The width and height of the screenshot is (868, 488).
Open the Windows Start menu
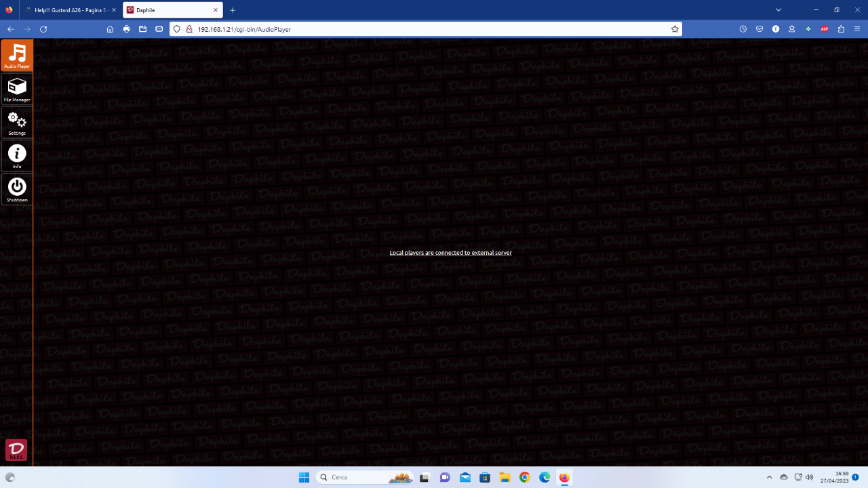(304, 477)
